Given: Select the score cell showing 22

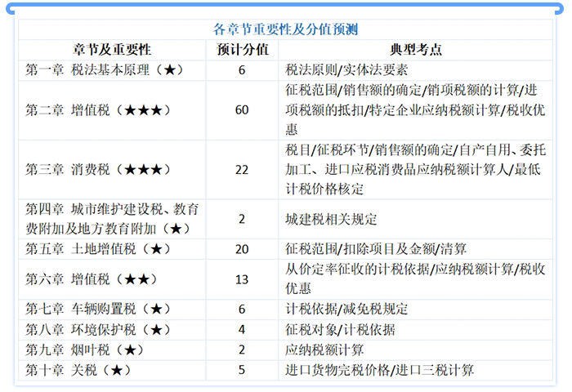Looking at the screenshot, I should point(242,169).
